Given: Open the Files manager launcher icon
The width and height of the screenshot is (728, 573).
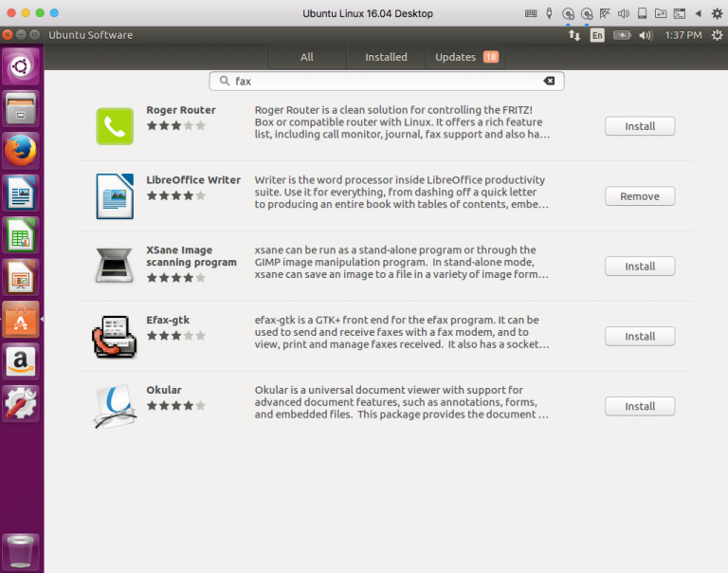Looking at the screenshot, I should [x=21, y=108].
